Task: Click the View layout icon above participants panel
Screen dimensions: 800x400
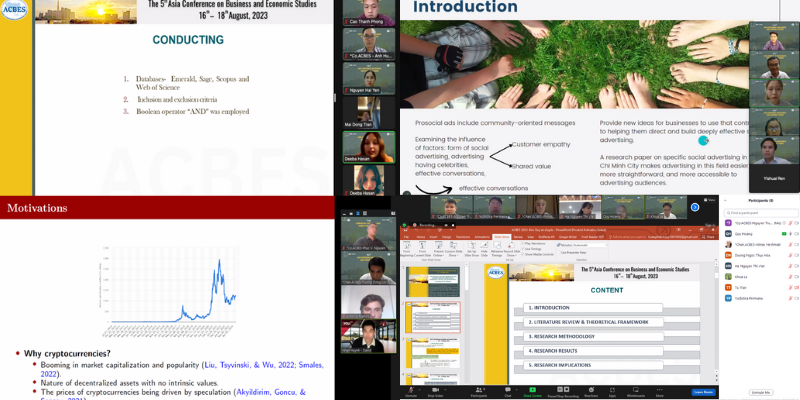Action: (x=707, y=200)
